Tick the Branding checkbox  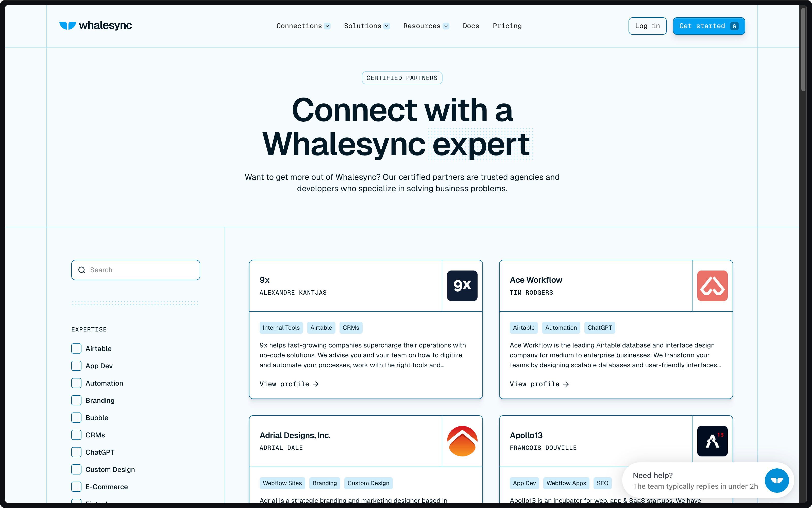pyautogui.click(x=76, y=401)
